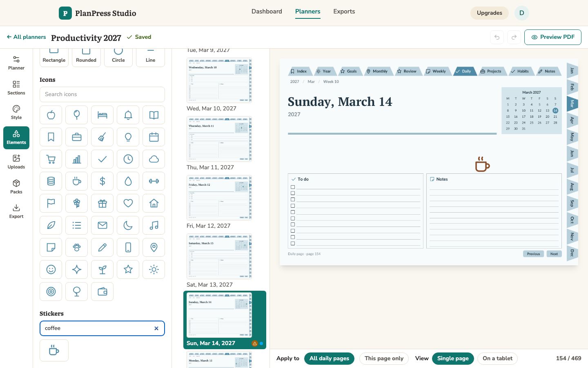Go back via All planners link
This screenshot has width=588, height=368.
click(x=26, y=37)
